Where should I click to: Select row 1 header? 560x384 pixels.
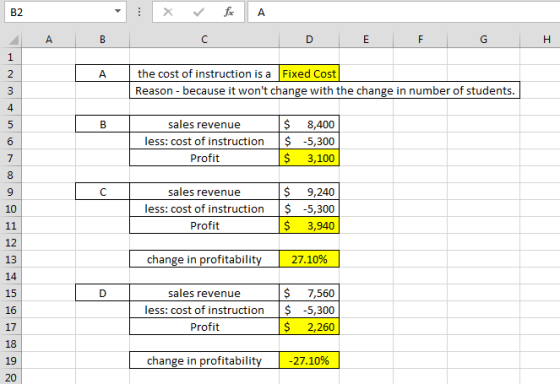click(x=10, y=57)
